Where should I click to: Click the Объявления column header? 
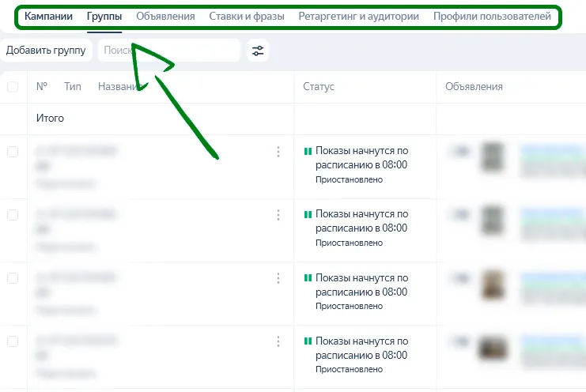tap(474, 87)
